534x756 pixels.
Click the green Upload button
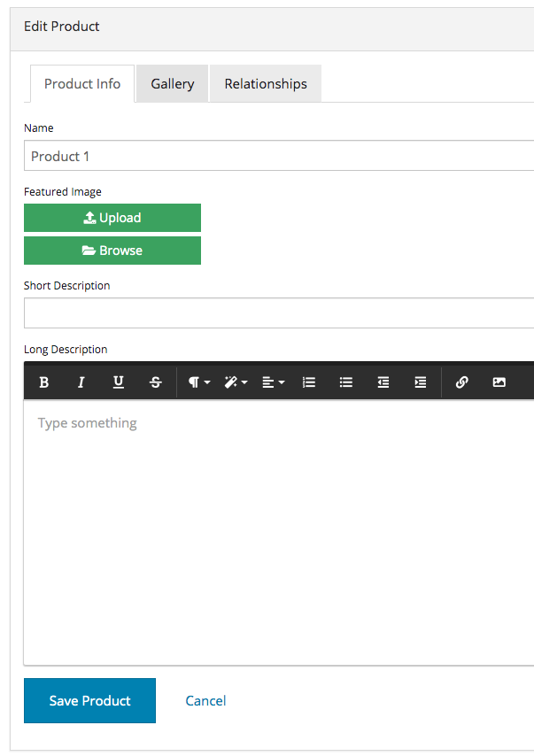pyautogui.click(x=112, y=218)
